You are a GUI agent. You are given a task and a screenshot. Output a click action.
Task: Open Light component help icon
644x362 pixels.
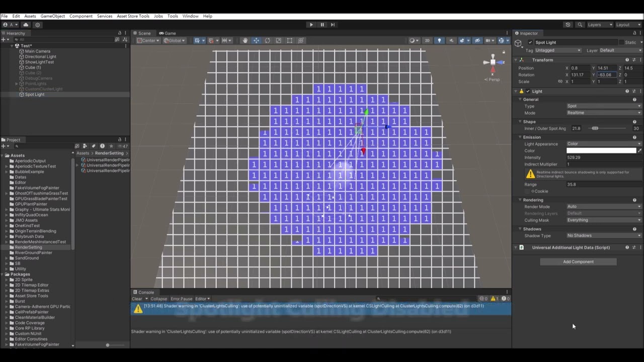tap(627, 92)
